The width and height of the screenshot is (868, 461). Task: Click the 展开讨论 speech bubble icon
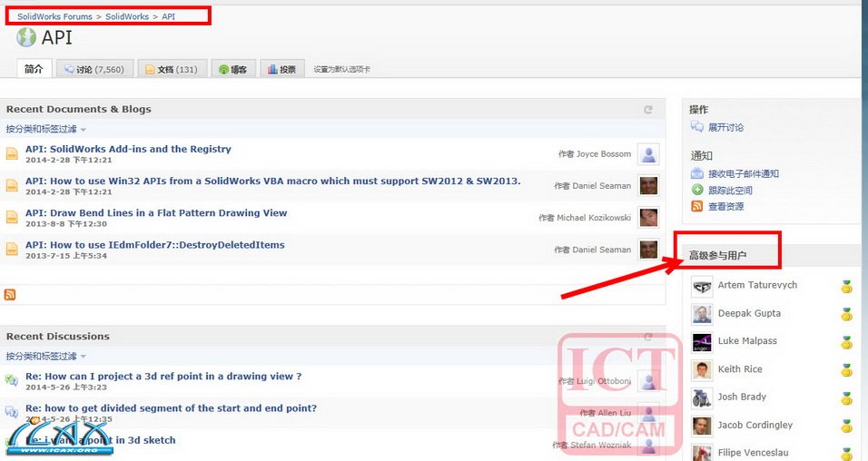click(x=697, y=127)
